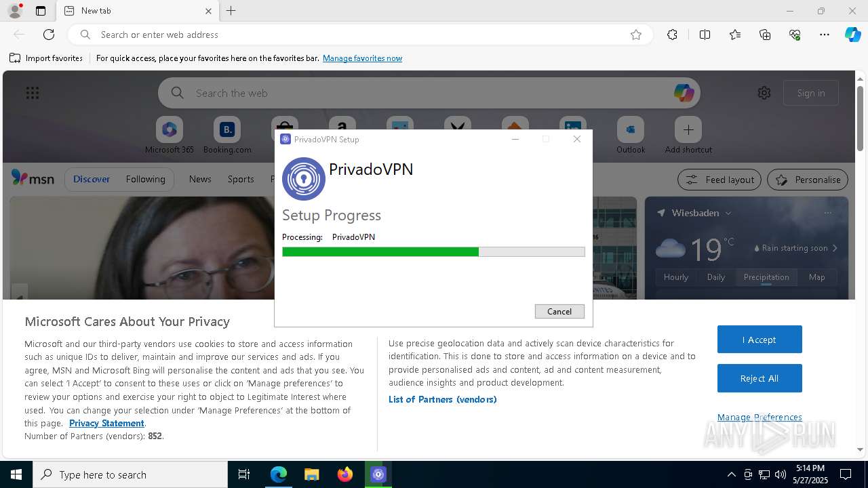The width and height of the screenshot is (868, 488).
Task: Toggle Edge split screen
Action: click(x=705, y=35)
